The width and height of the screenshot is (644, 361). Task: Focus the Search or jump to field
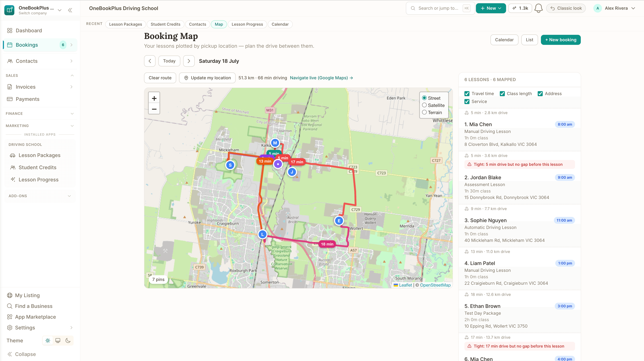[x=440, y=8]
